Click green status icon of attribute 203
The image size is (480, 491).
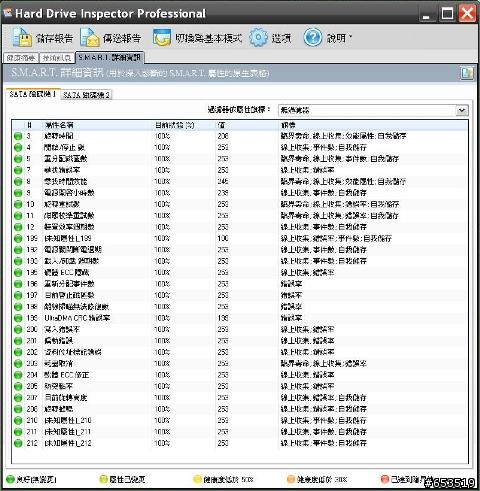(18, 363)
